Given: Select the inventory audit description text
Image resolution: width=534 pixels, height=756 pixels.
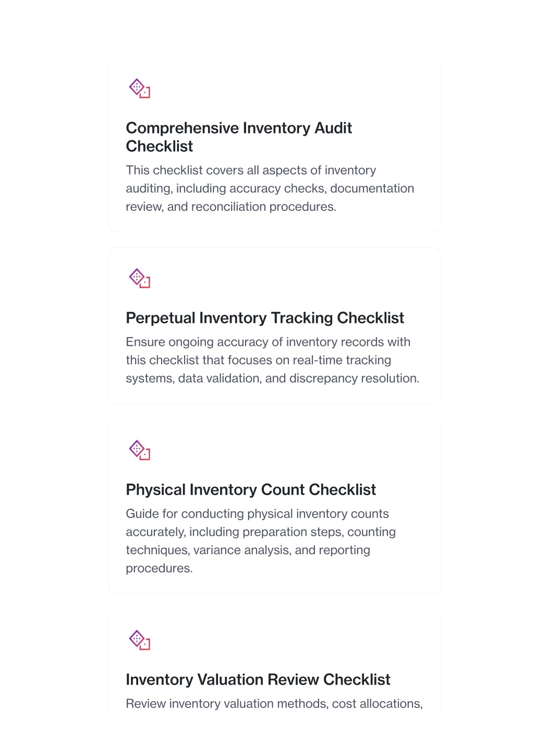Looking at the screenshot, I should coord(270,188).
